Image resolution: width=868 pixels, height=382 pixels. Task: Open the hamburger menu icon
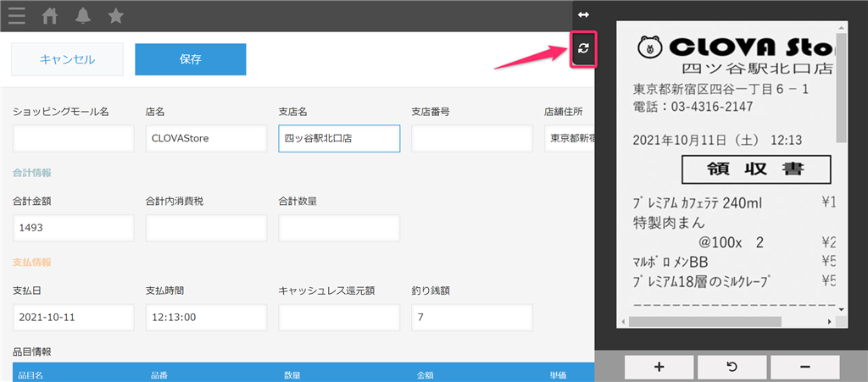point(17,16)
